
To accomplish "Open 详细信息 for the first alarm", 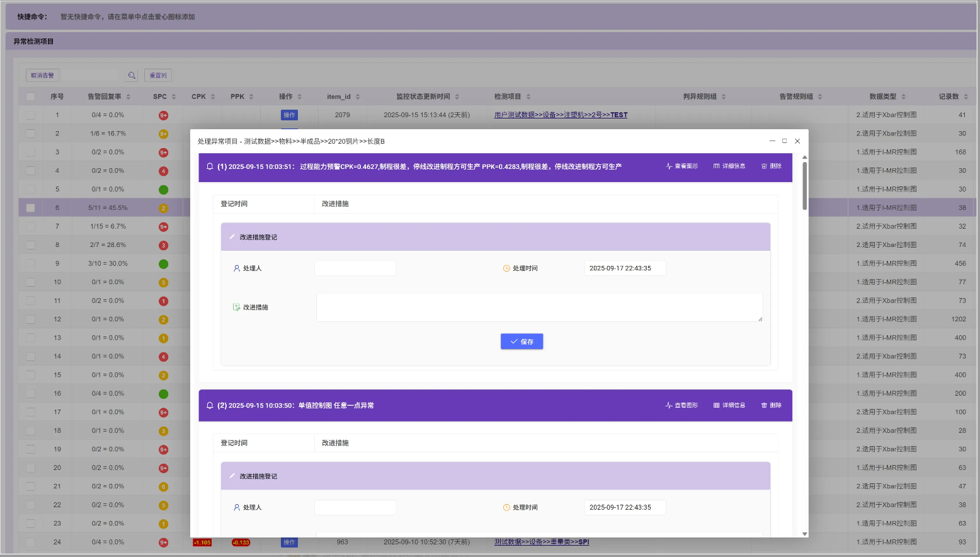I will tap(729, 166).
